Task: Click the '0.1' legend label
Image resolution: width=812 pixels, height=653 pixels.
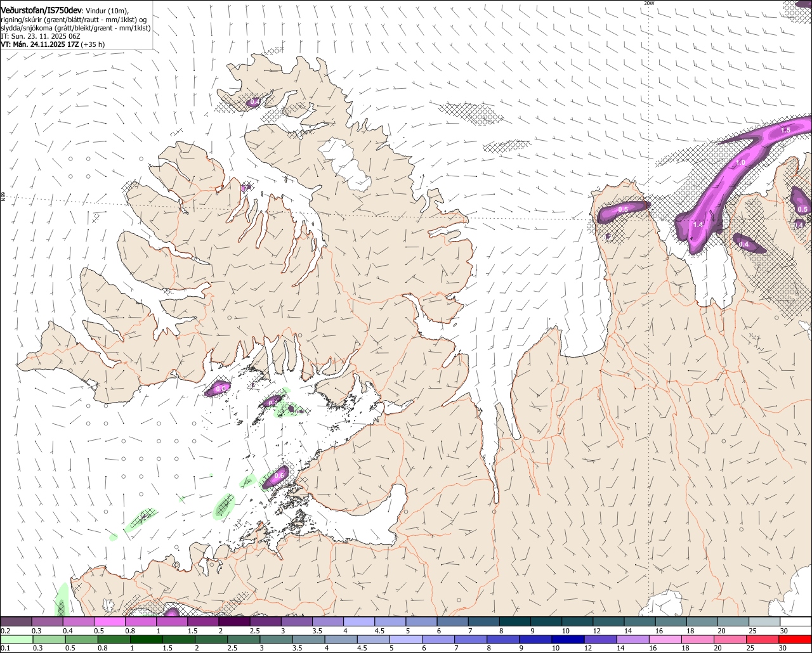Action: (x=5, y=648)
